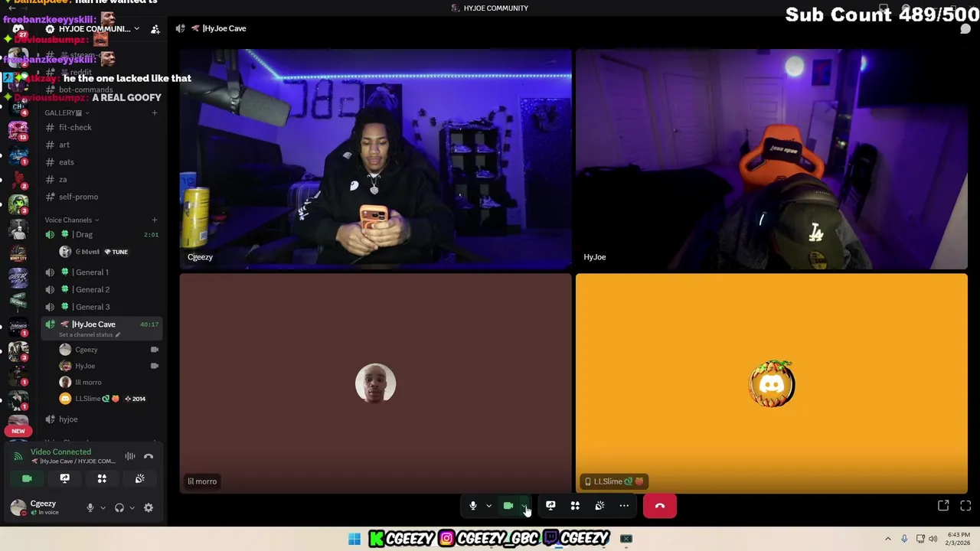Focus HyJoe's video tile
The image size is (980, 551).
(772, 159)
